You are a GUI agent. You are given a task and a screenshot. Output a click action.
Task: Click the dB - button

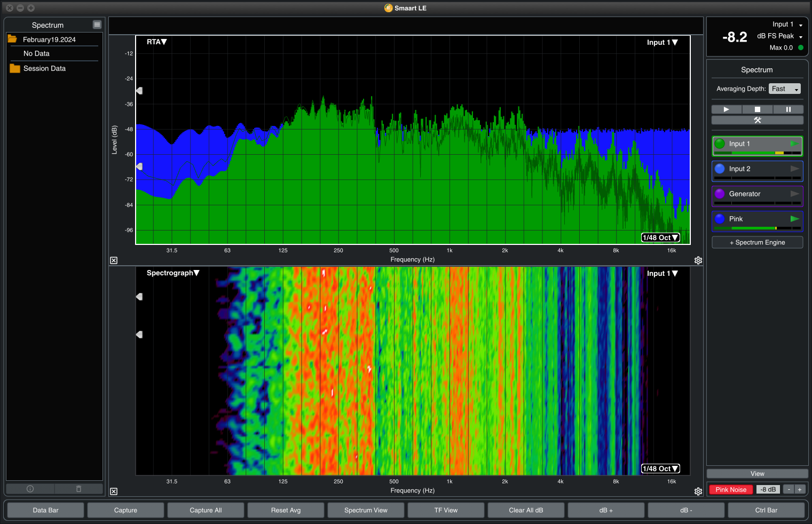coord(686,510)
